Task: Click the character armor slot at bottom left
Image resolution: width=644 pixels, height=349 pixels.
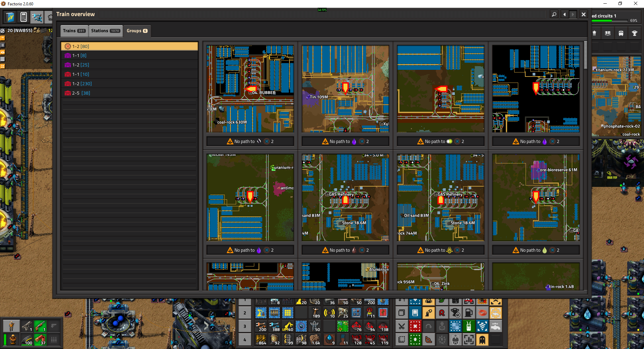Action: pyautogui.click(x=13, y=340)
